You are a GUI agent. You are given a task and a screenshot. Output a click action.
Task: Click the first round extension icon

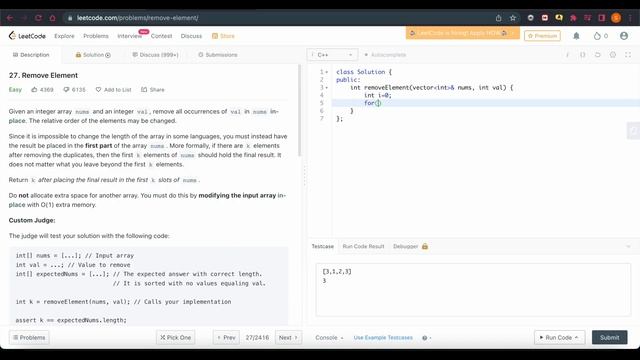tap(530, 18)
